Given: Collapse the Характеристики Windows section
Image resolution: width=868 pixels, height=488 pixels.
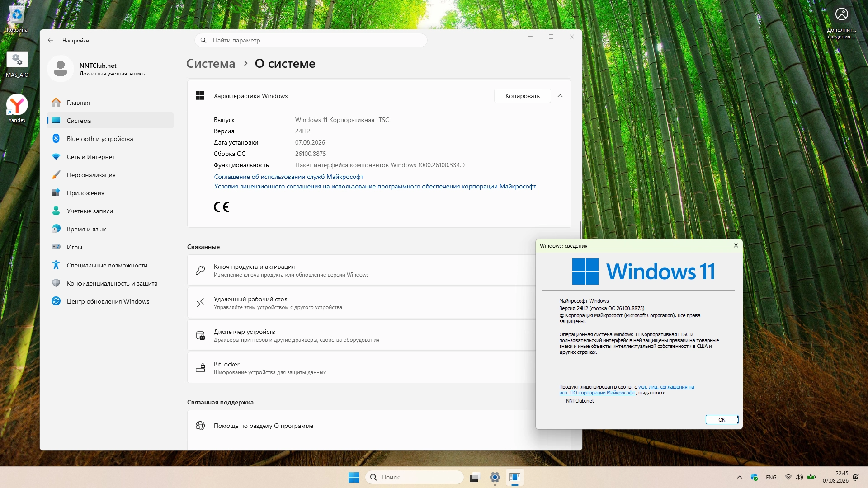Looking at the screenshot, I should tap(560, 96).
